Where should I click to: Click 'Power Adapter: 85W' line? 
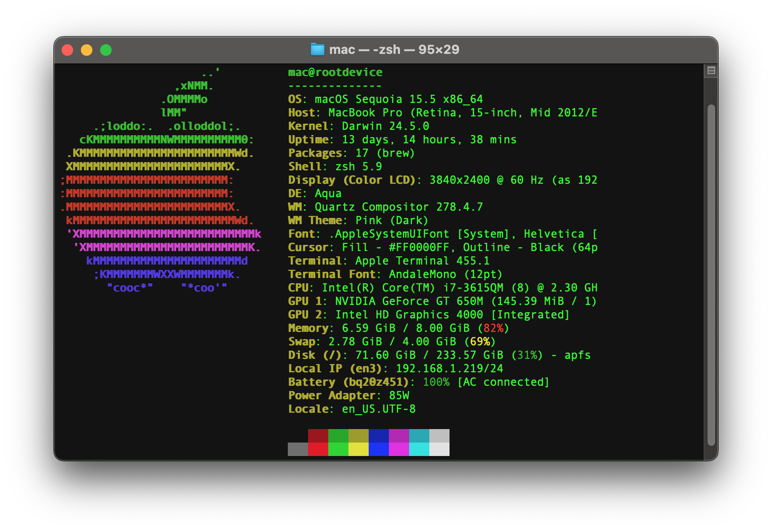tap(349, 395)
